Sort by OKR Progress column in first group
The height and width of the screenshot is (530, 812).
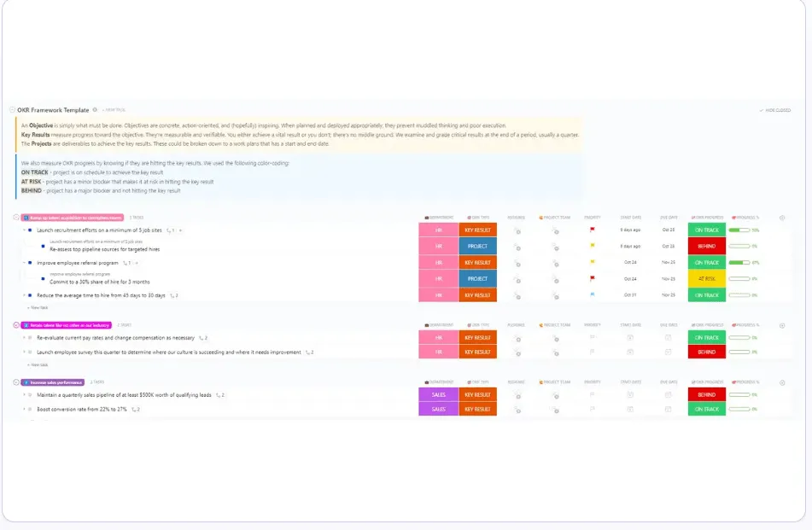click(x=707, y=218)
